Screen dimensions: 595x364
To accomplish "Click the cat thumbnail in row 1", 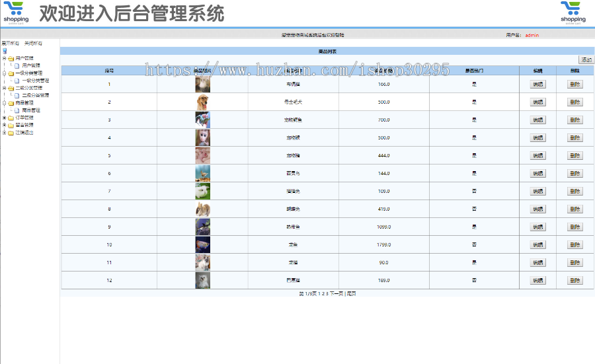I will click(x=203, y=84).
